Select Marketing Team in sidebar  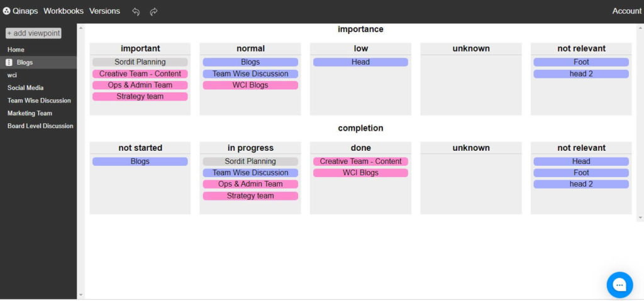[30, 113]
